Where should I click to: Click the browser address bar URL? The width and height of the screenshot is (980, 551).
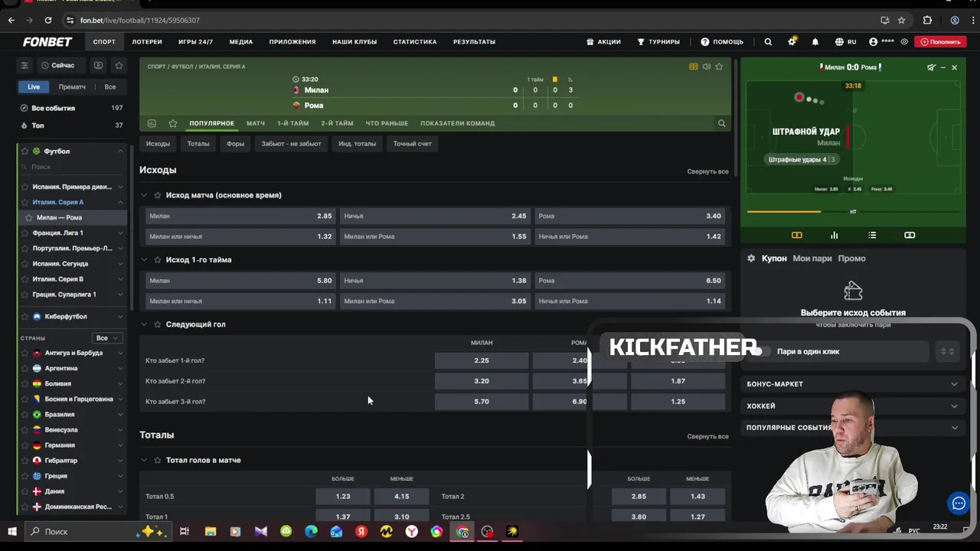click(x=139, y=20)
